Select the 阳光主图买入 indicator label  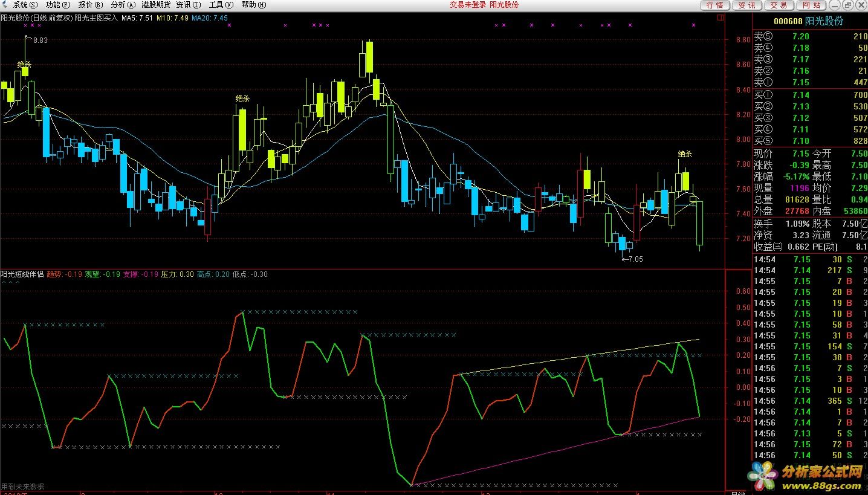point(96,18)
